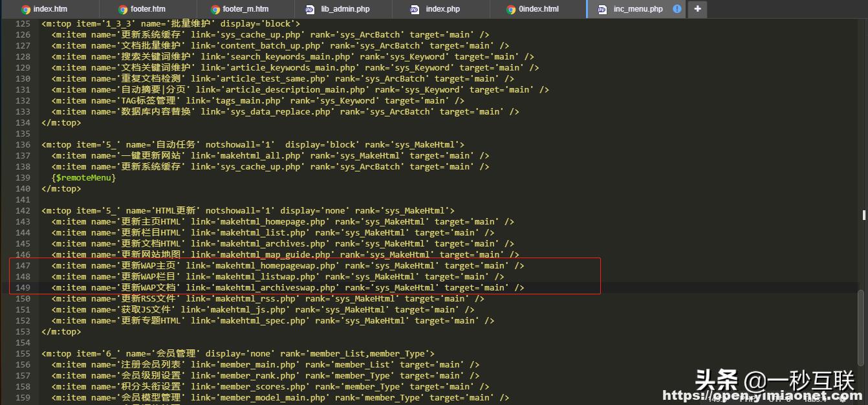Click the 'makehtml_map_guide.php' code line
Viewport: 868px width, 405px height.
(x=285, y=254)
